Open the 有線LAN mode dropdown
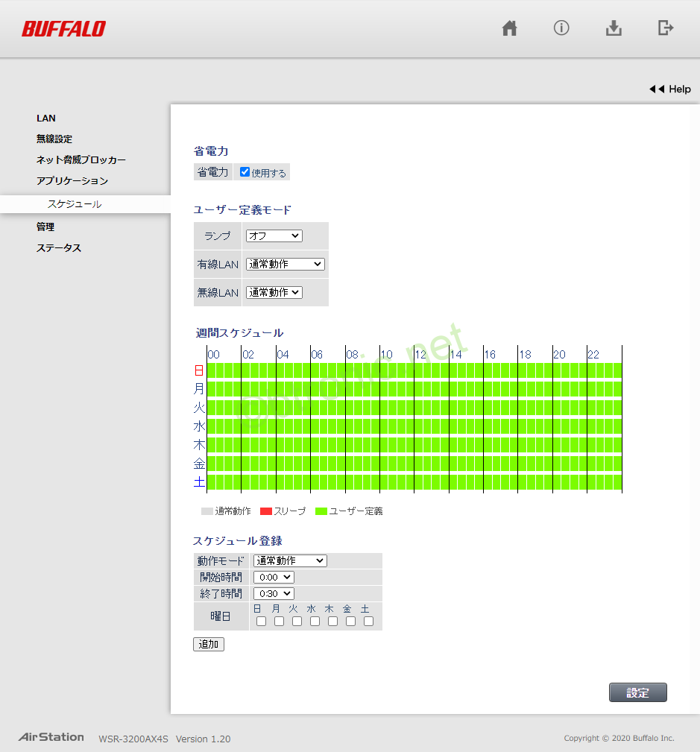Viewport: 700px width, 752px height. (285, 264)
